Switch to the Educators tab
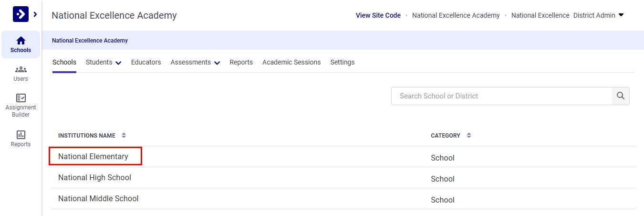Viewport: 644px width, 216px height. (x=146, y=63)
